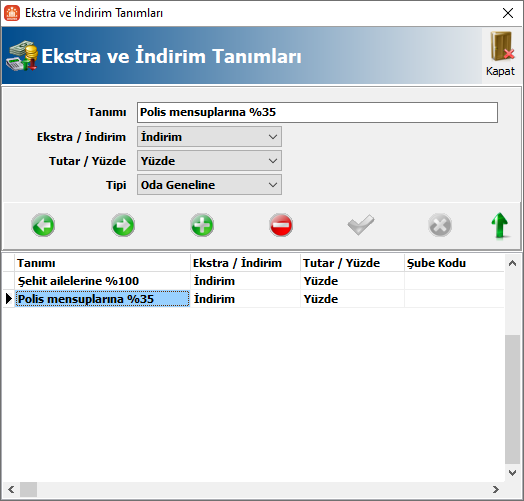Go to previous record with left arrow
The image size is (524, 501).
click(43, 225)
